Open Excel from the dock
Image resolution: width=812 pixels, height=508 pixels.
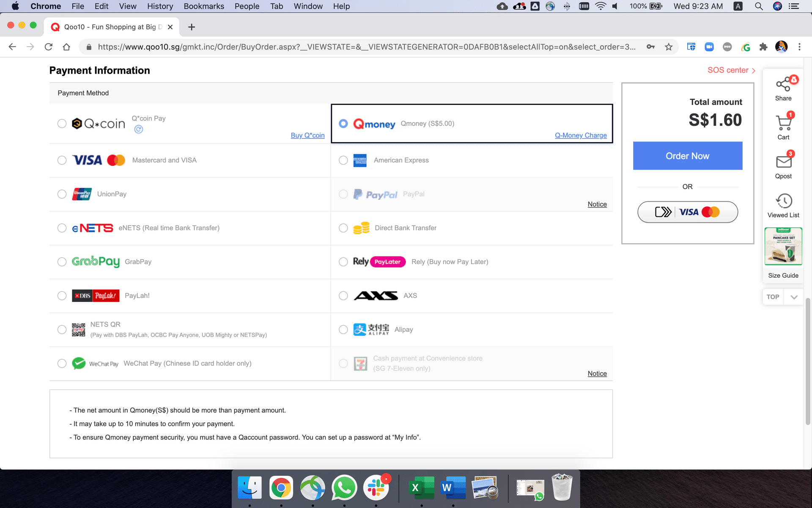[x=421, y=488]
